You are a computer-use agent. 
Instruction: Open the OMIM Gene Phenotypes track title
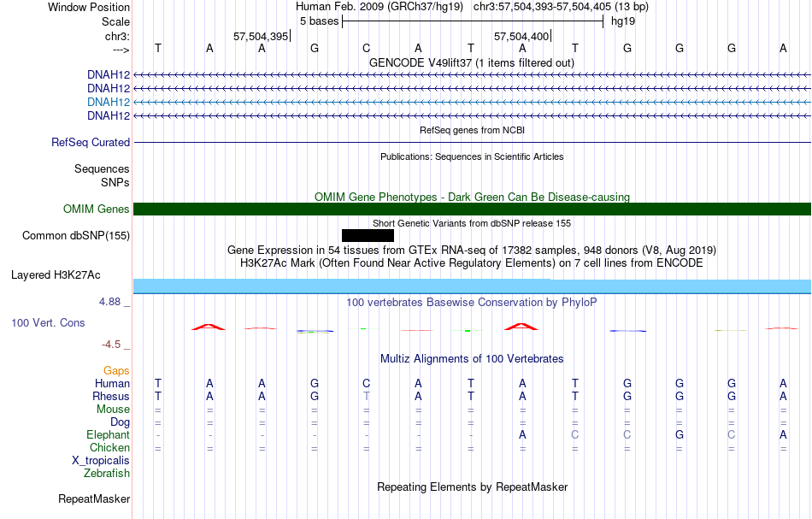472,197
